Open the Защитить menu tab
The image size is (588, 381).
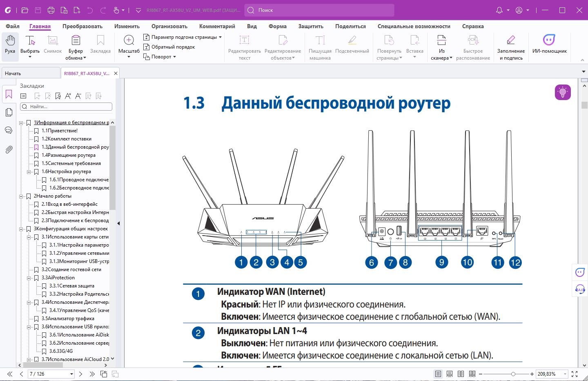(310, 26)
